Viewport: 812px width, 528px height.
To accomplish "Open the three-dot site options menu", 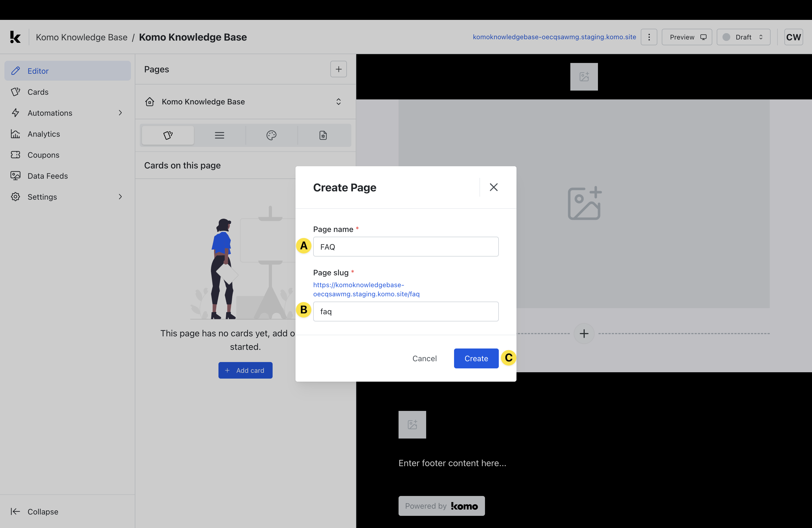I will [648, 37].
